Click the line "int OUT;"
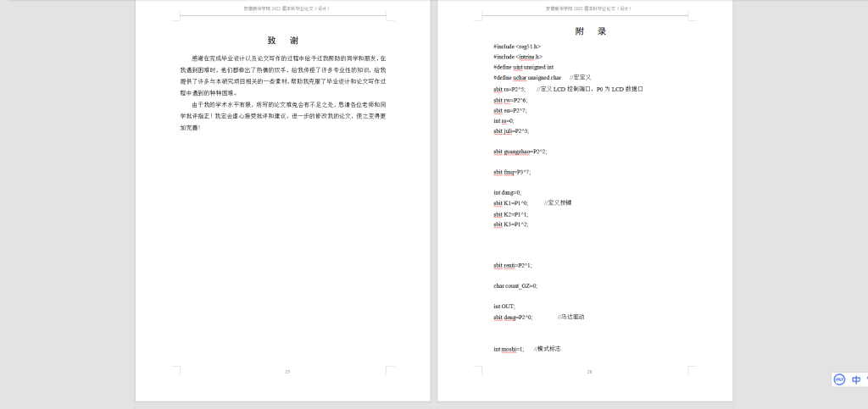The width and height of the screenshot is (868, 409). 504,307
